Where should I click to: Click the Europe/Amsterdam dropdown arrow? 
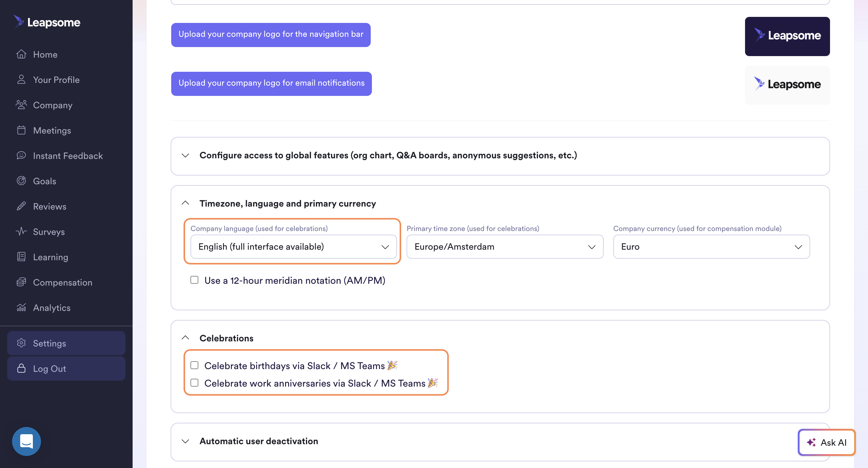(592, 247)
